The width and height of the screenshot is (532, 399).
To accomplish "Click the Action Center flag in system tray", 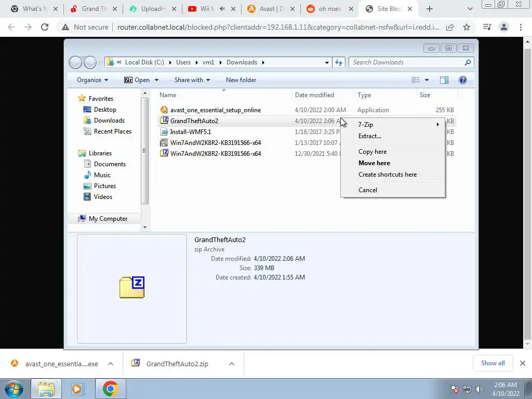I will 455,390.
